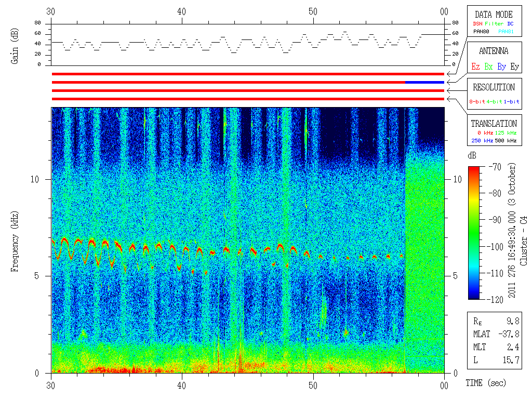Select the red 0 kHz translation label
Screen dimensions: 532x399
coord(485,132)
